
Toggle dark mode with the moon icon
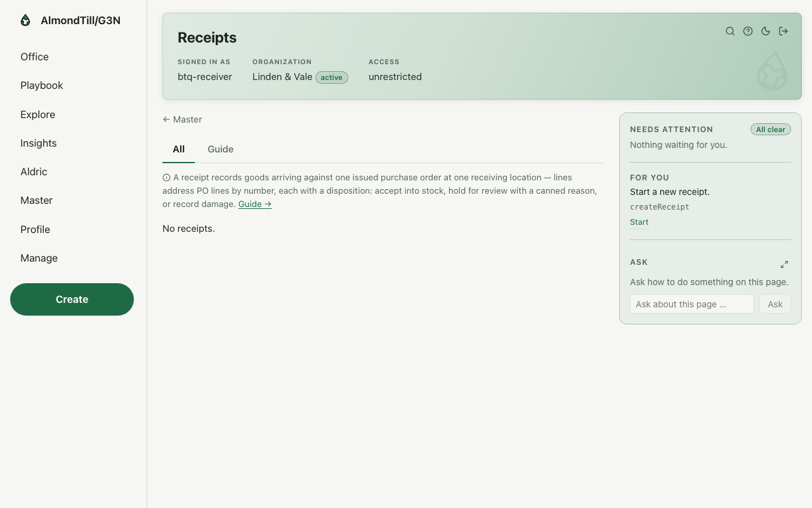pos(766,31)
